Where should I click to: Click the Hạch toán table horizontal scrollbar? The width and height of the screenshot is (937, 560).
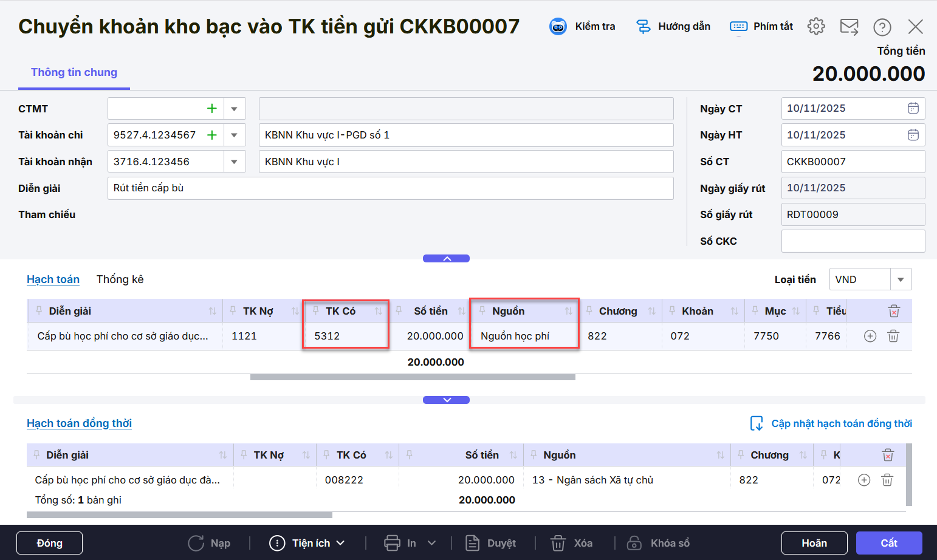[413, 377]
